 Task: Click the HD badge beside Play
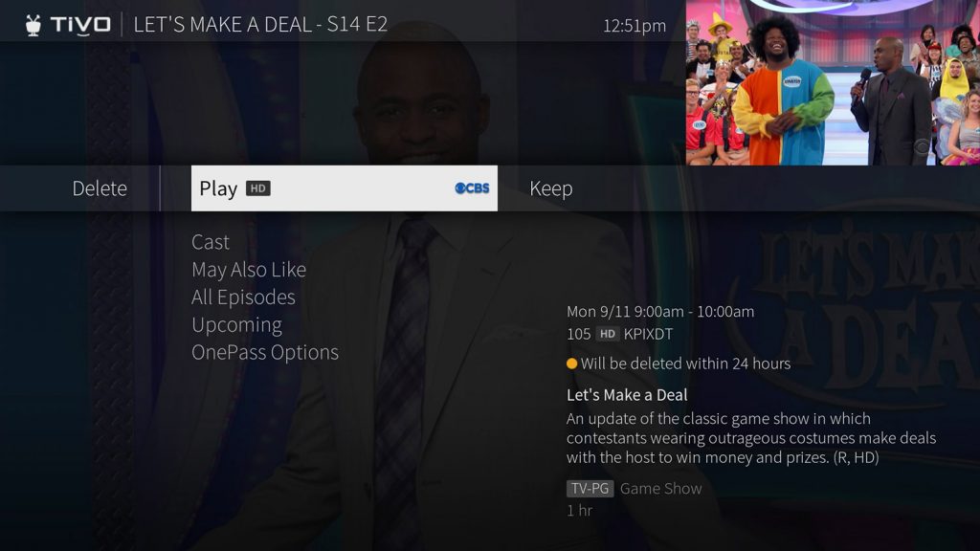click(x=258, y=188)
